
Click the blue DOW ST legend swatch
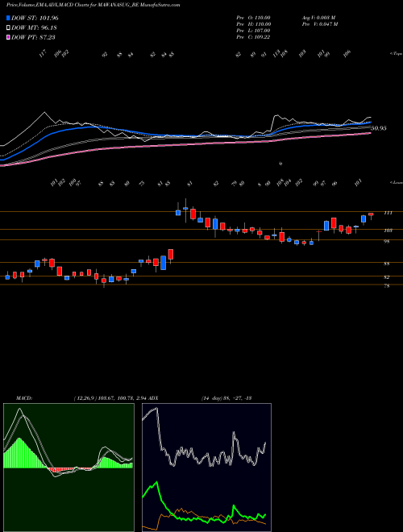coord(9,18)
